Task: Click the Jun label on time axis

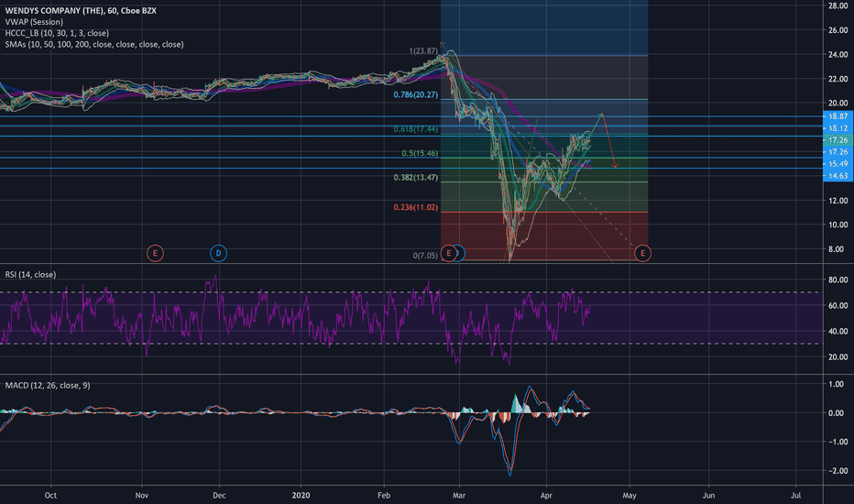Action: (708, 495)
